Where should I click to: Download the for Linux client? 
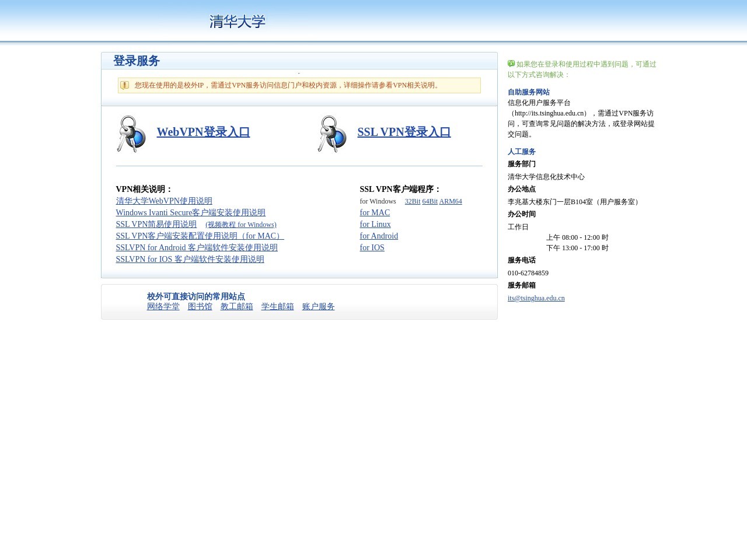[375, 224]
